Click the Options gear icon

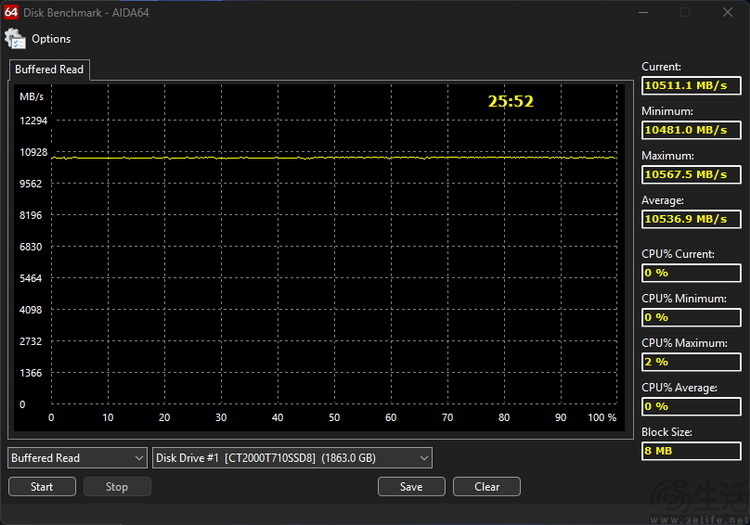pyautogui.click(x=15, y=39)
